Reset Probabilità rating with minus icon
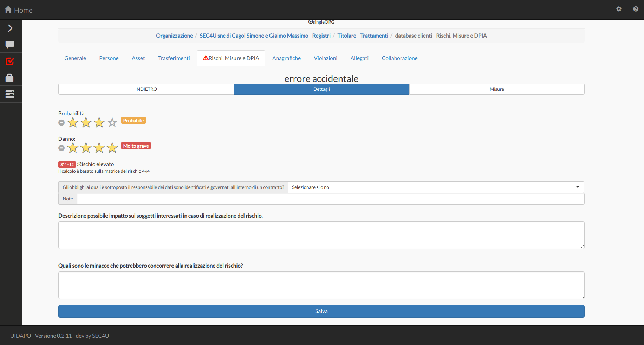644x345 pixels. (61, 123)
